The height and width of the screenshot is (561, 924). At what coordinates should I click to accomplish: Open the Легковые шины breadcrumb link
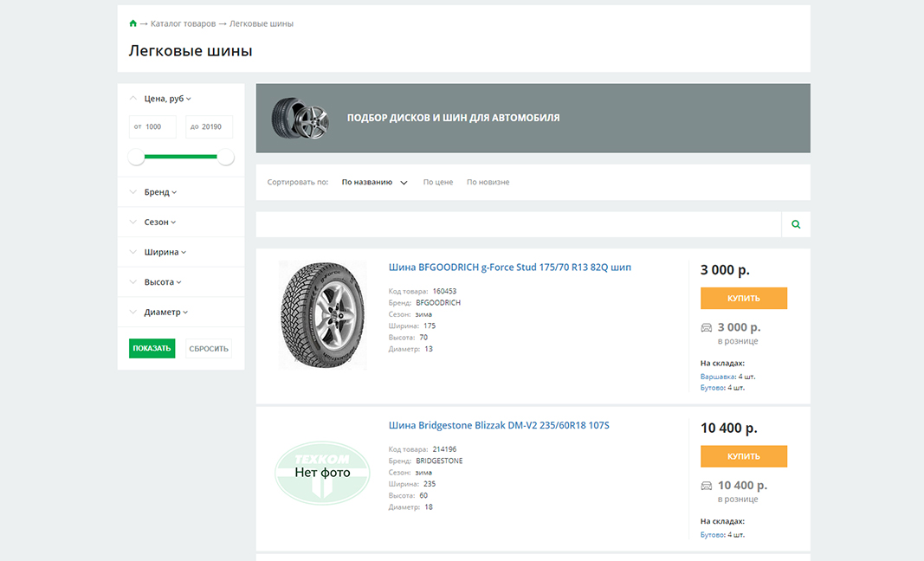pos(261,23)
